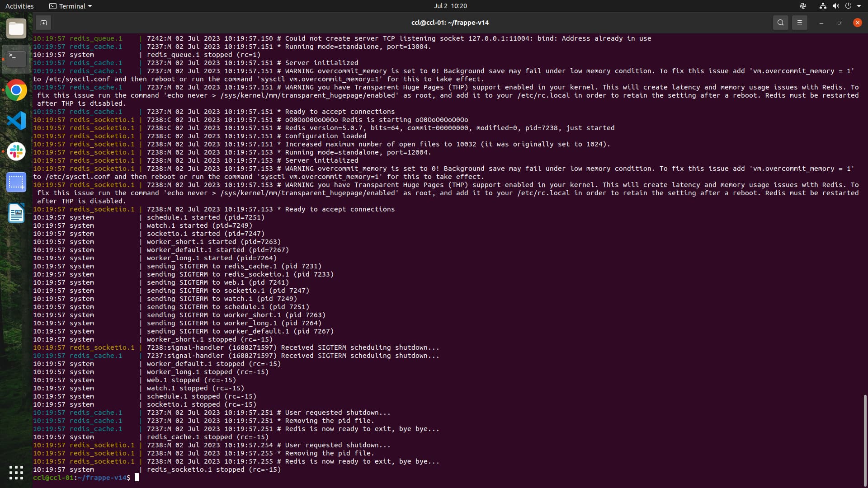This screenshot has height=488, width=868.
Task: Launch Google Chrome from the dock
Action: (x=16, y=90)
